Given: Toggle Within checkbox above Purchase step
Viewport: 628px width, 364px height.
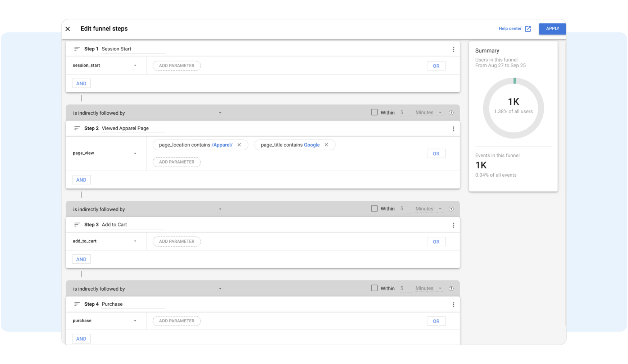Looking at the screenshot, I should tap(374, 288).
